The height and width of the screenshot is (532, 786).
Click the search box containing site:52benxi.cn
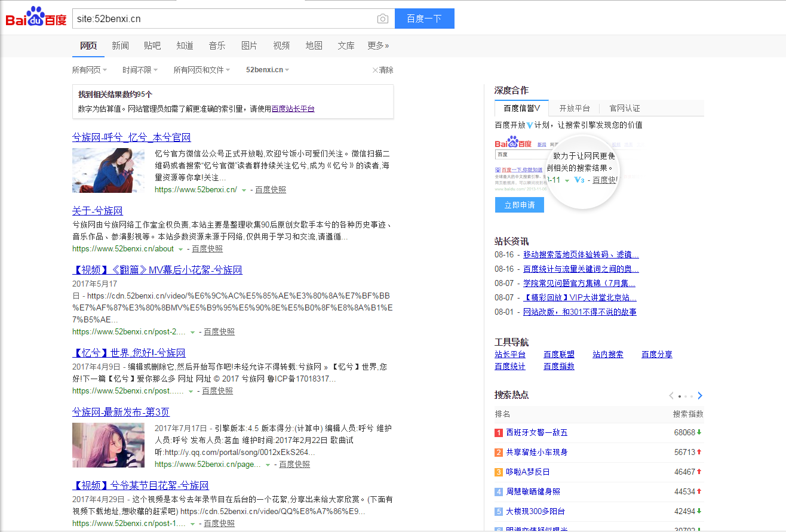224,19
